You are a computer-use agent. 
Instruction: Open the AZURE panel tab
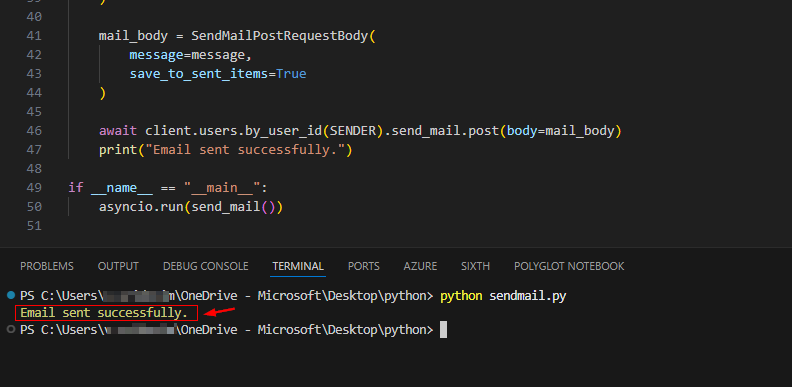(420, 266)
